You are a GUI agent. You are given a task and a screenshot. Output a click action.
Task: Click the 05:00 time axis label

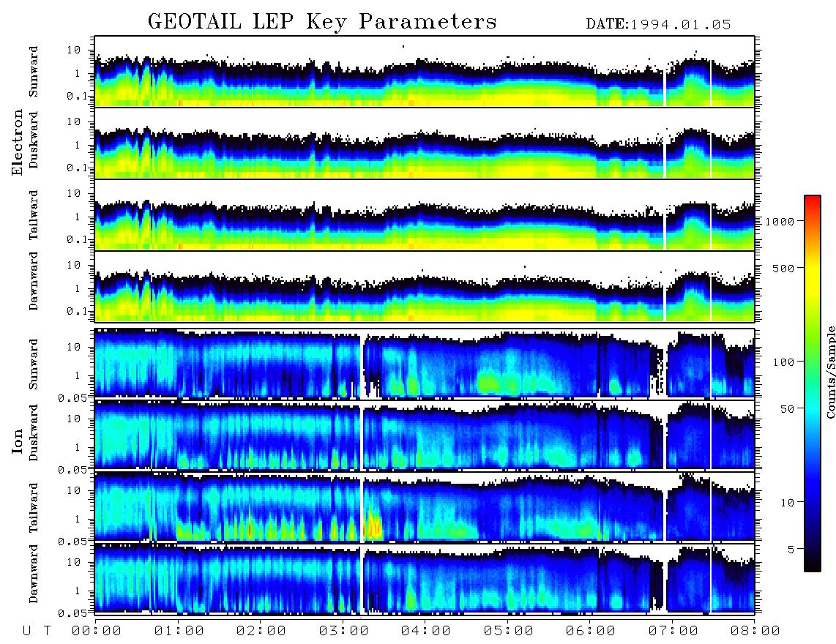(508, 631)
